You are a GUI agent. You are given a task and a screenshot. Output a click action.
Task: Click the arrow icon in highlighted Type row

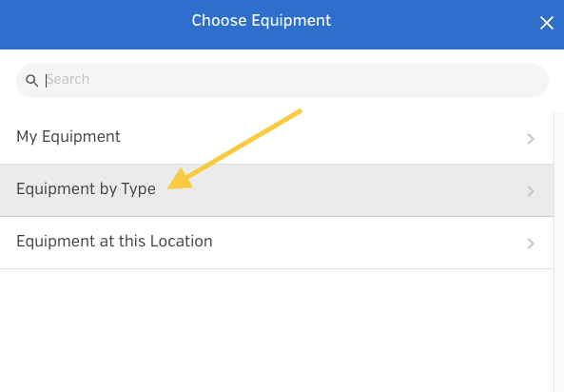pyautogui.click(x=531, y=191)
